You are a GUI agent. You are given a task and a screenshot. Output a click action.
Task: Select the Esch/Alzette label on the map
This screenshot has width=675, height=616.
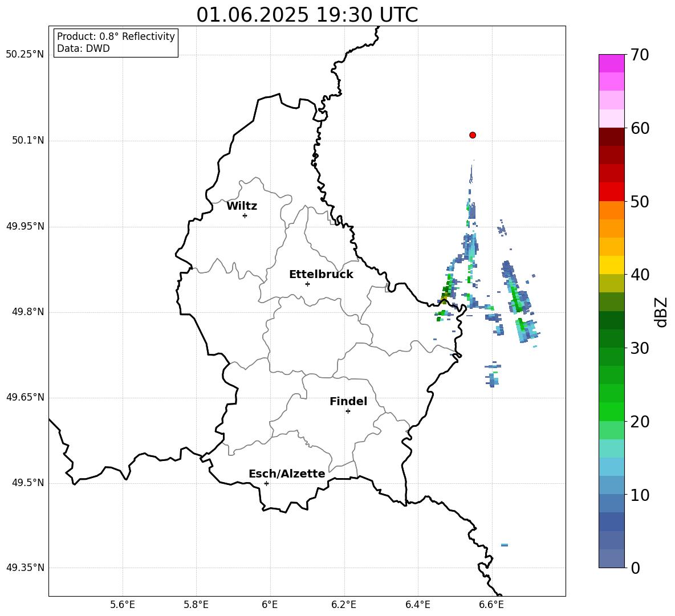tap(287, 474)
